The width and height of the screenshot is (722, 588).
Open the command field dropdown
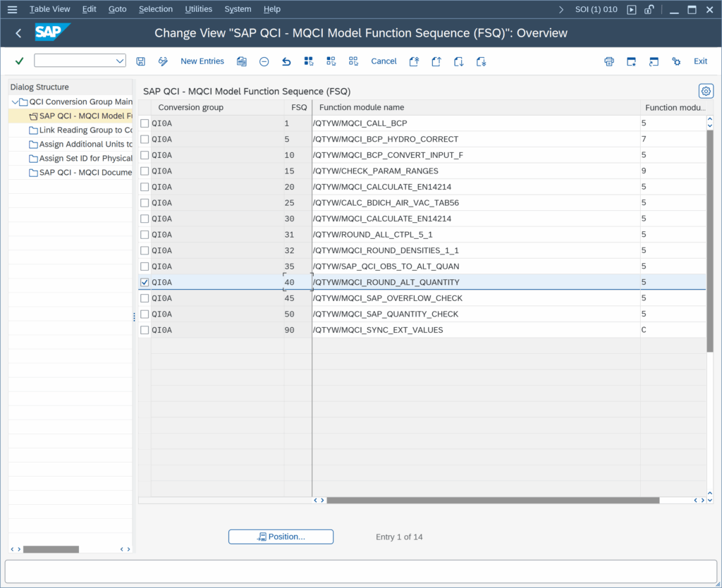click(119, 61)
